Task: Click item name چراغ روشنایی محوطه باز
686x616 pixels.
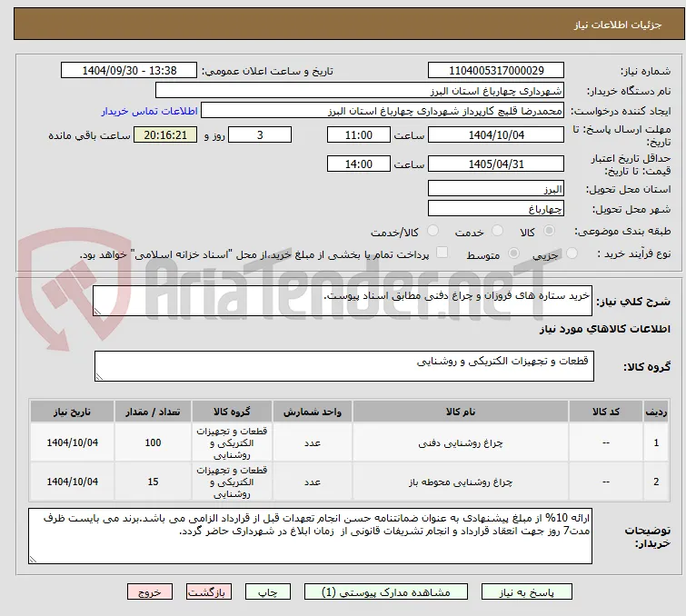Action: (x=461, y=482)
